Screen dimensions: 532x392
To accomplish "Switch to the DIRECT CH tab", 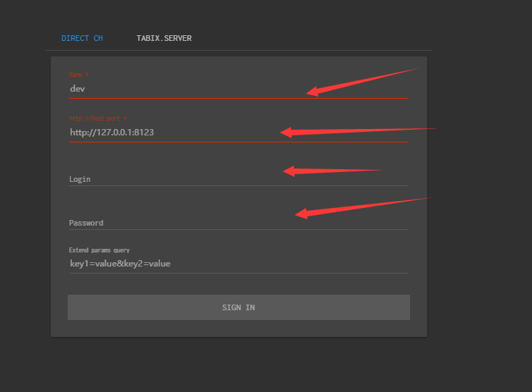I will [x=82, y=38].
